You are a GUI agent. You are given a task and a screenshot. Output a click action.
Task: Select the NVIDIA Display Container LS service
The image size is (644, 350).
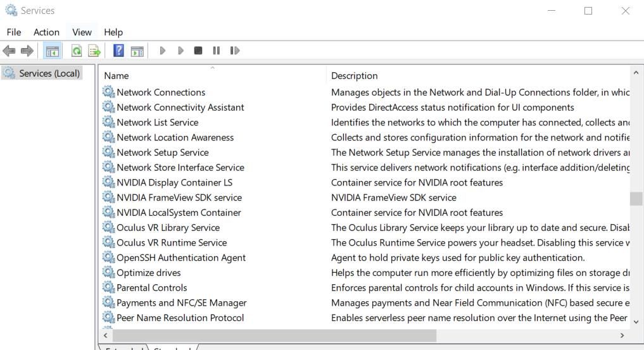pyautogui.click(x=174, y=182)
